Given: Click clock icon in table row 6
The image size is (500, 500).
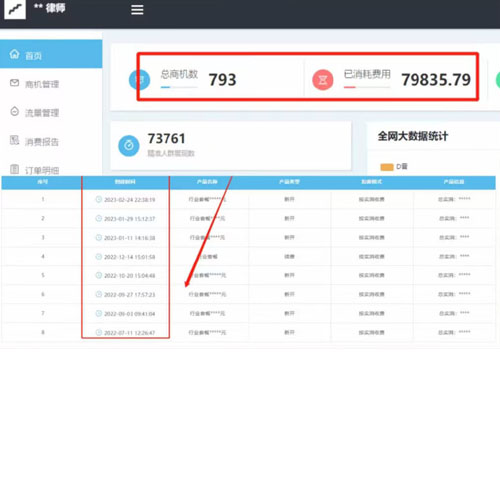Looking at the screenshot, I should tap(99, 294).
